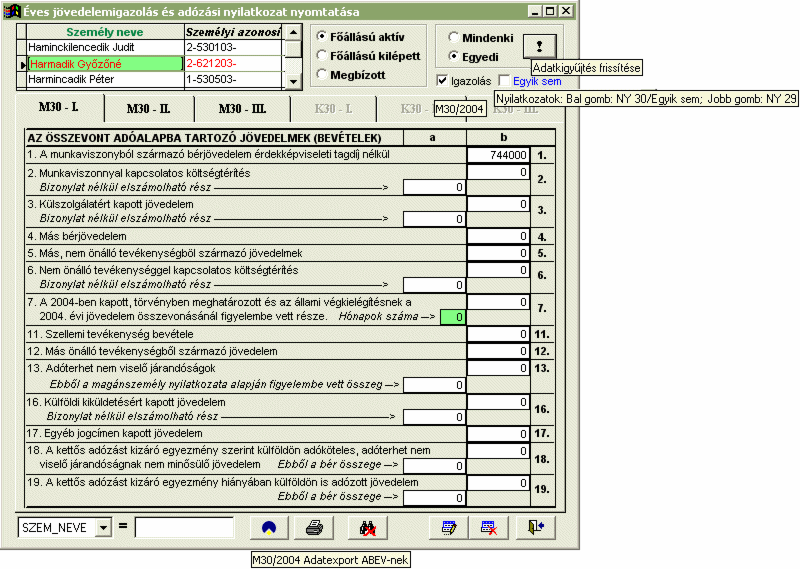Click the delete record icon with red X
The height and width of the screenshot is (569, 800).
(489, 528)
